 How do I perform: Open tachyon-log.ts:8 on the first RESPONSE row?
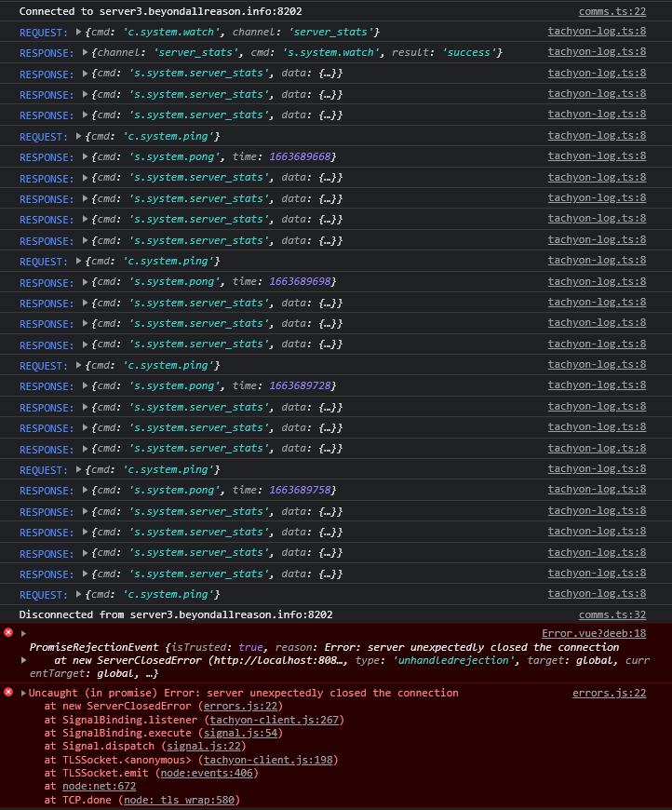pos(597,51)
